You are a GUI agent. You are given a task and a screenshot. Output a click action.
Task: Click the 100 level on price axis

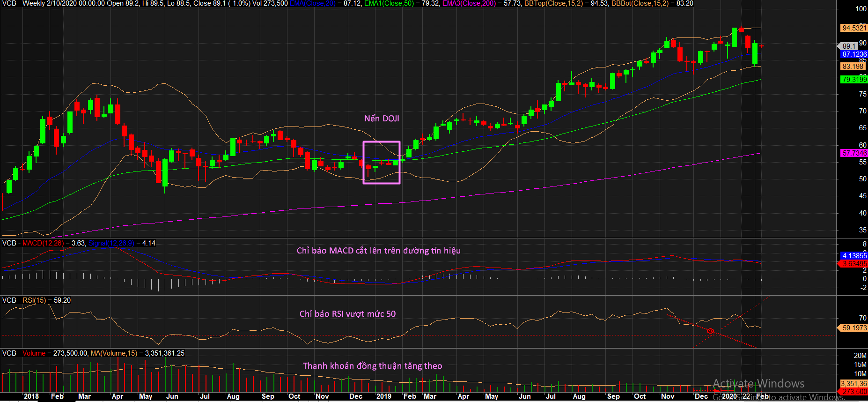[x=861, y=9]
